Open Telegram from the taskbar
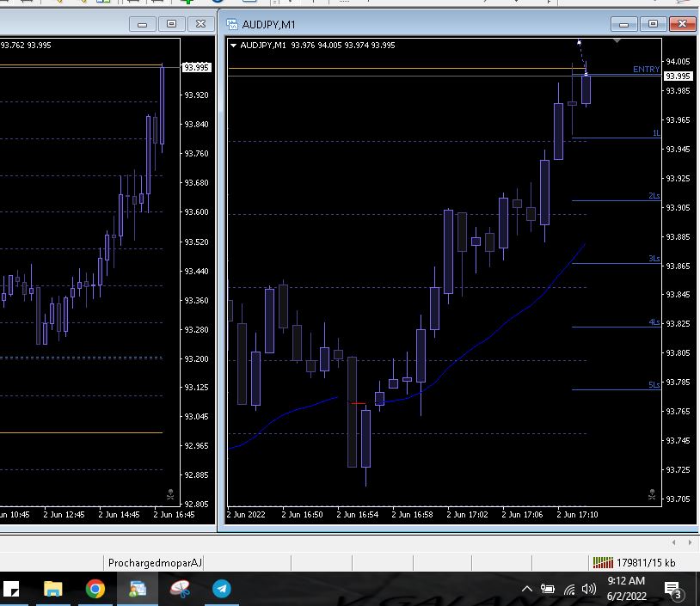The image size is (700, 606). click(x=221, y=589)
